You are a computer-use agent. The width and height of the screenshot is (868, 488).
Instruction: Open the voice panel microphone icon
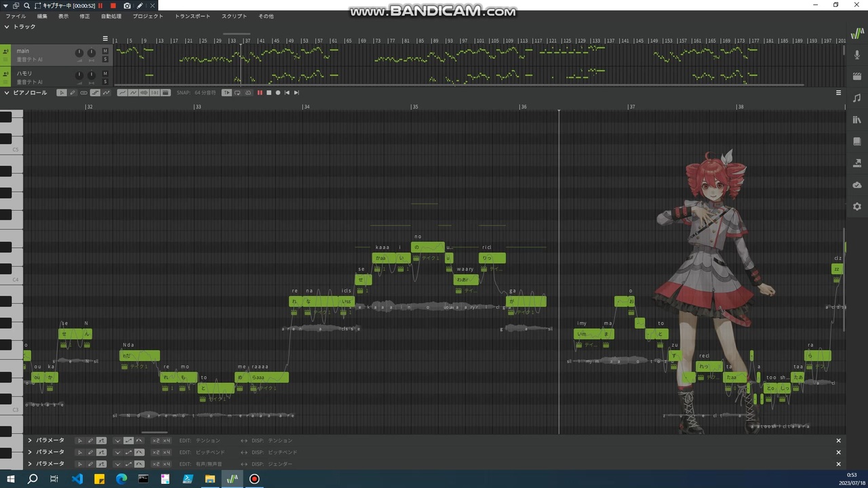point(857,55)
